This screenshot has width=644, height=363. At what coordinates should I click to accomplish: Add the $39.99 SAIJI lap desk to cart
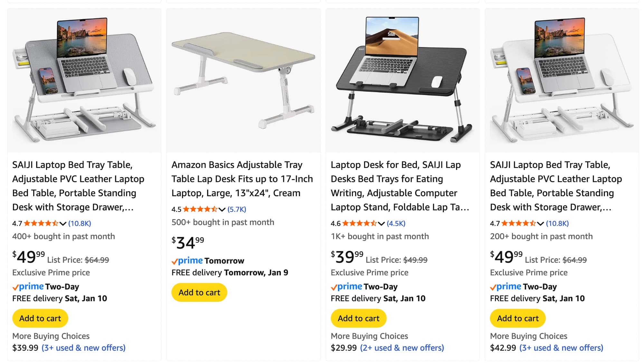[358, 318]
